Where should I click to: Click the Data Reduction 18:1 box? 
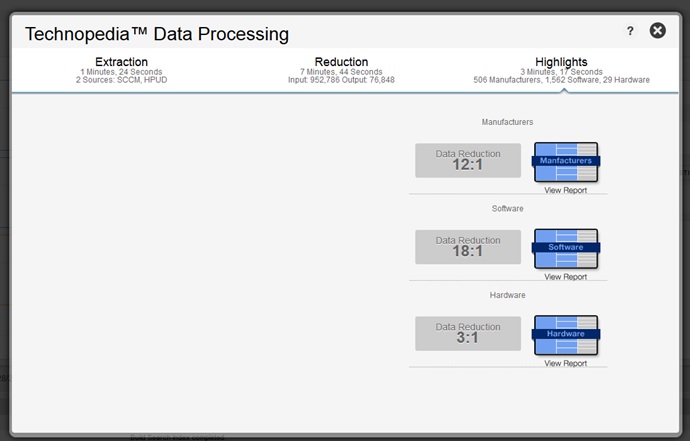coord(468,247)
